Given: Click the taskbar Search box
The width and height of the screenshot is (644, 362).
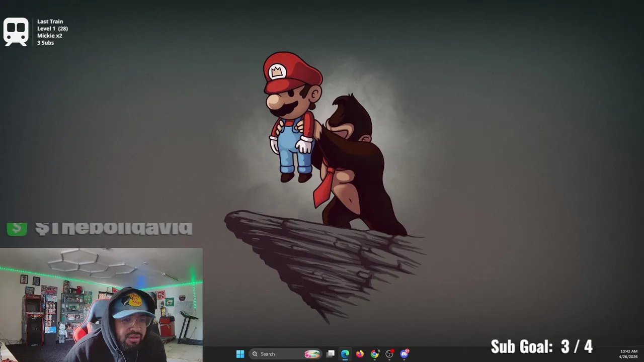Looking at the screenshot, I should tap(286, 354).
